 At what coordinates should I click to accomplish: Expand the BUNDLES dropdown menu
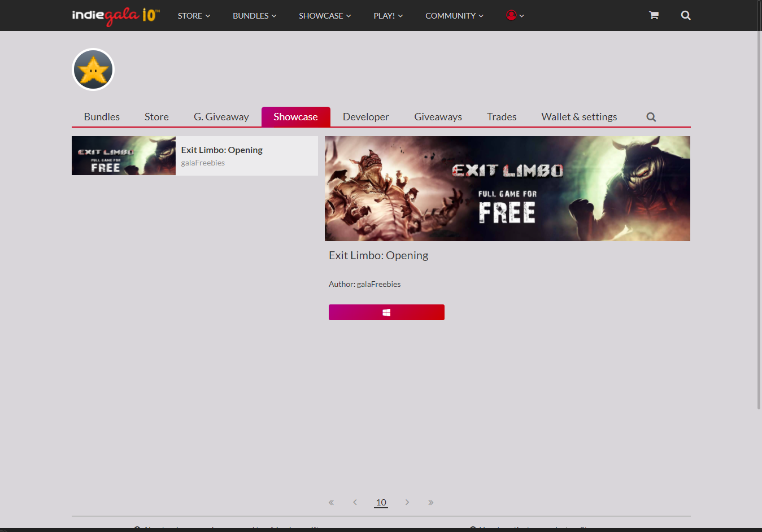coord(255,15)
